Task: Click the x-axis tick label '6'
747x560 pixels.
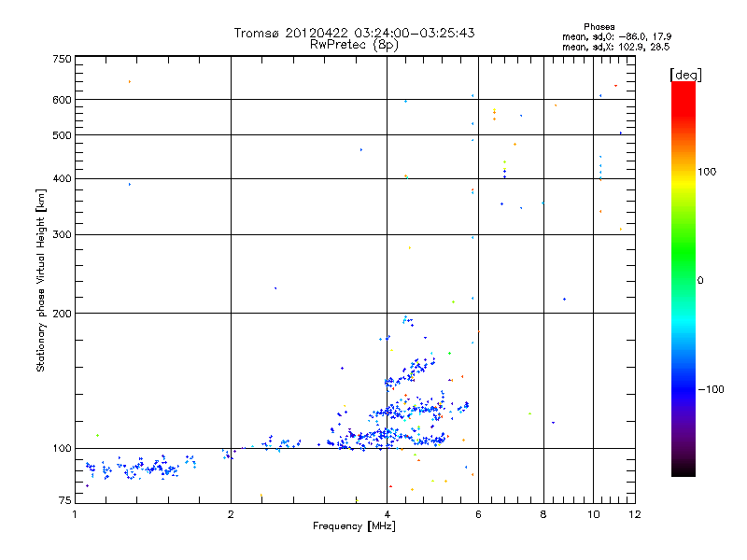Action: [478, 514]
